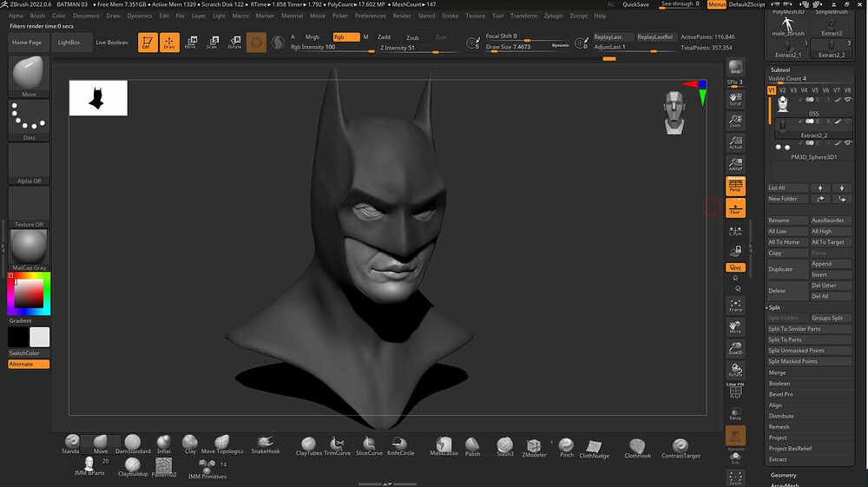Toggle the orange Xyz rotation button
This screenshot has height=487, width=868.
pyautogui.click(x=736, y=267)
